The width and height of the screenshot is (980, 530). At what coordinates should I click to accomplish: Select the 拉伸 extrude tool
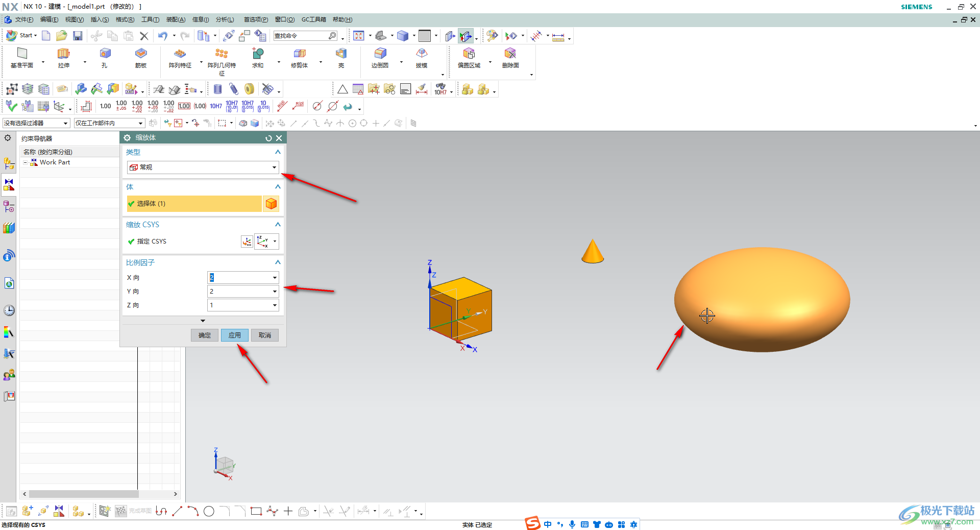click(63, 58)
